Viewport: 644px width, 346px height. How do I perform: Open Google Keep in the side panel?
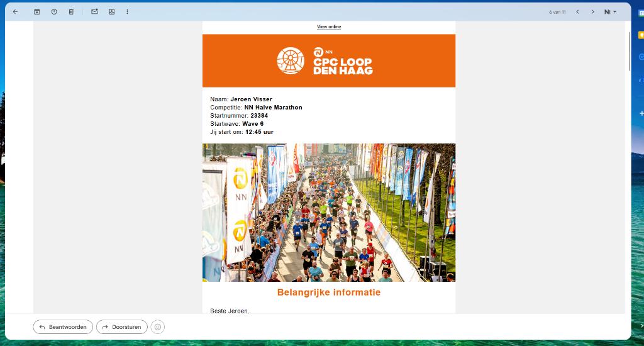coord(641,35)
